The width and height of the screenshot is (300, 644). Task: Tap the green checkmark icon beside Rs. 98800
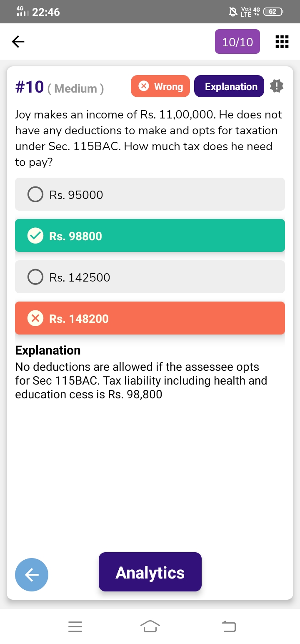click(x=35, y=236)
